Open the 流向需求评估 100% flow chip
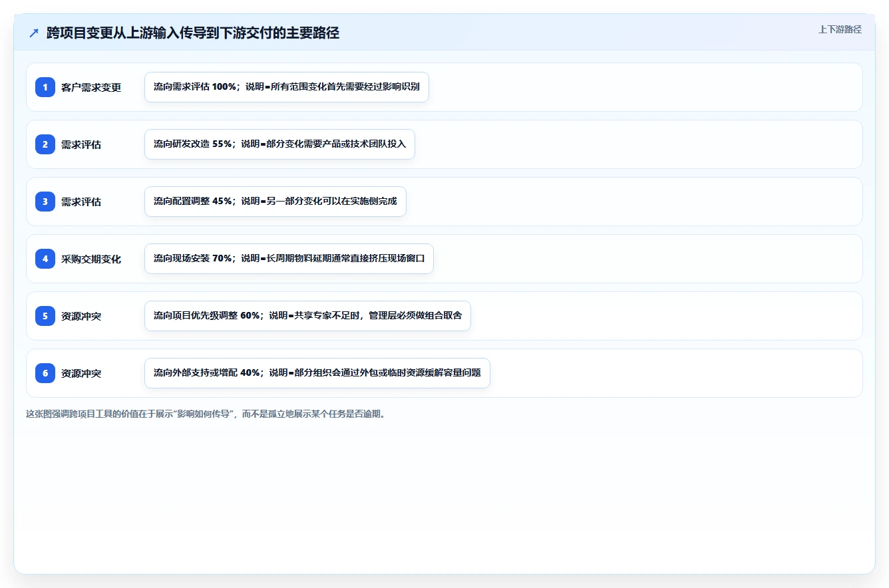Screen dimensions: 889x588 point(287,87)
